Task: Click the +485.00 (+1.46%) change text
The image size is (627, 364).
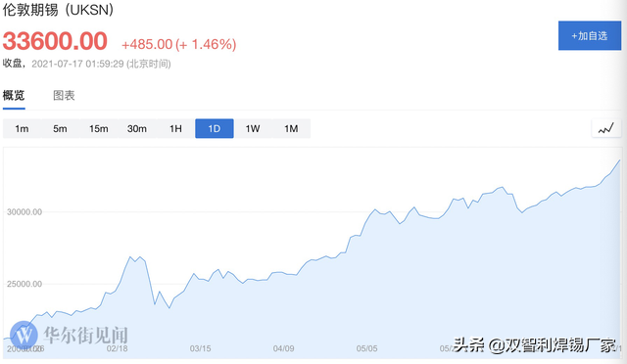Action: (x=178, y=44)
